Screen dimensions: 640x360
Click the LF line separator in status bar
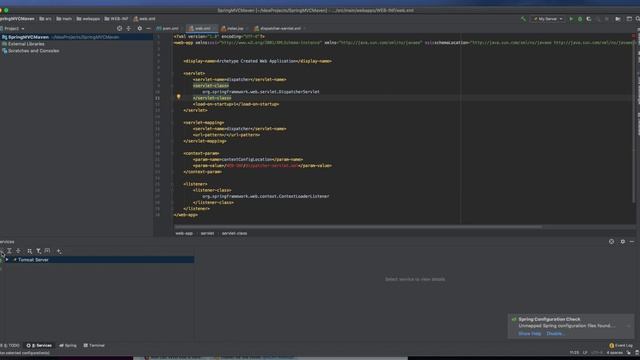(585, 353)
